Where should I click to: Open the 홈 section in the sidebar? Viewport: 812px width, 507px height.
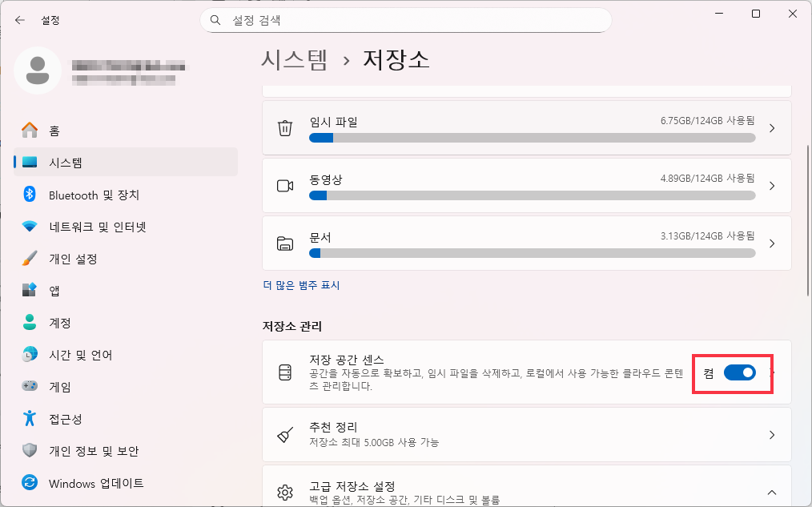(x=48, y=130)
